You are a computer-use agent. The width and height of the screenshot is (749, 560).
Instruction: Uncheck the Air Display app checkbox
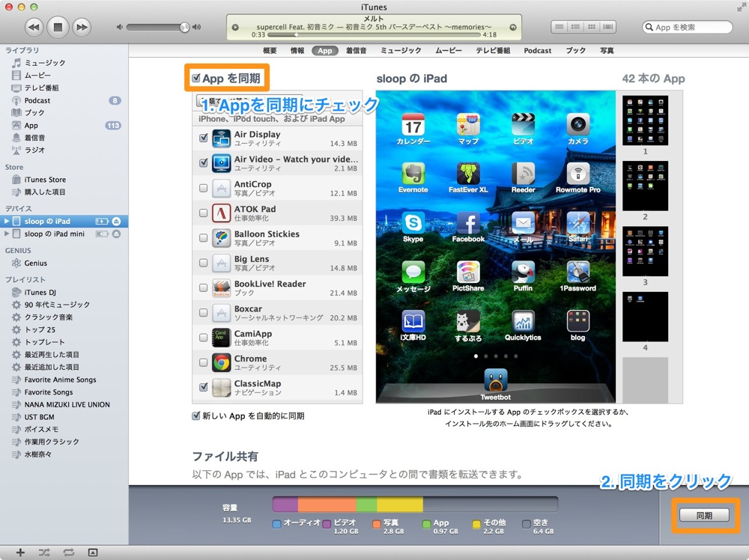(204, 138)
